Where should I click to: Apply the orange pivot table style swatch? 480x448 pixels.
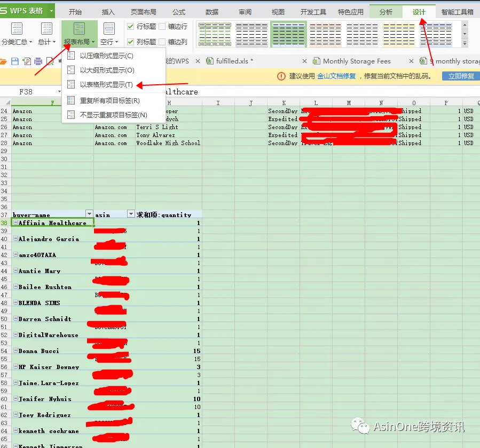point(325,34)
